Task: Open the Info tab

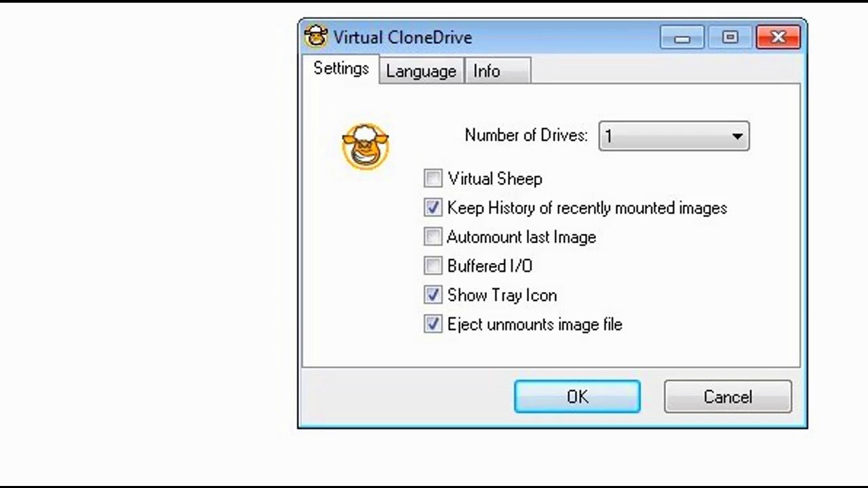Action: tap(487, 71)
